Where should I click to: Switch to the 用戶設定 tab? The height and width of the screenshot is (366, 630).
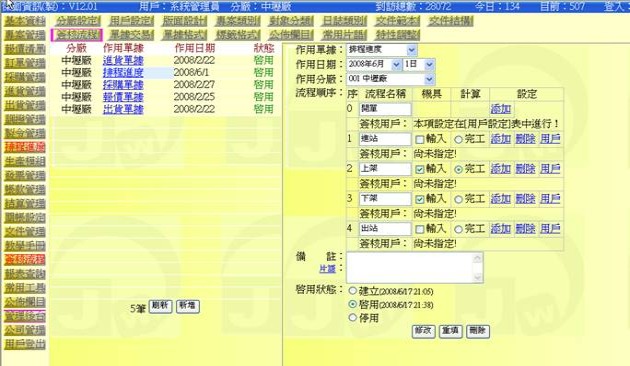point(131,20)
